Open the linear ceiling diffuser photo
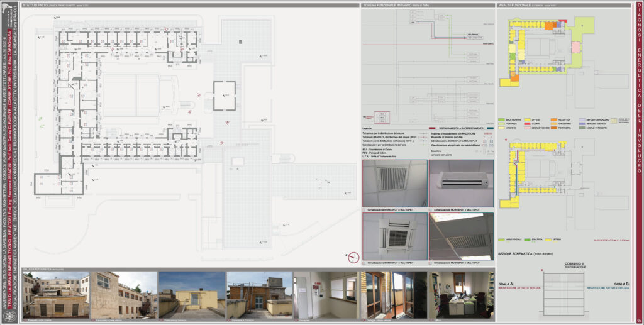Screen dimensions: 644x325 pos(461,236)
